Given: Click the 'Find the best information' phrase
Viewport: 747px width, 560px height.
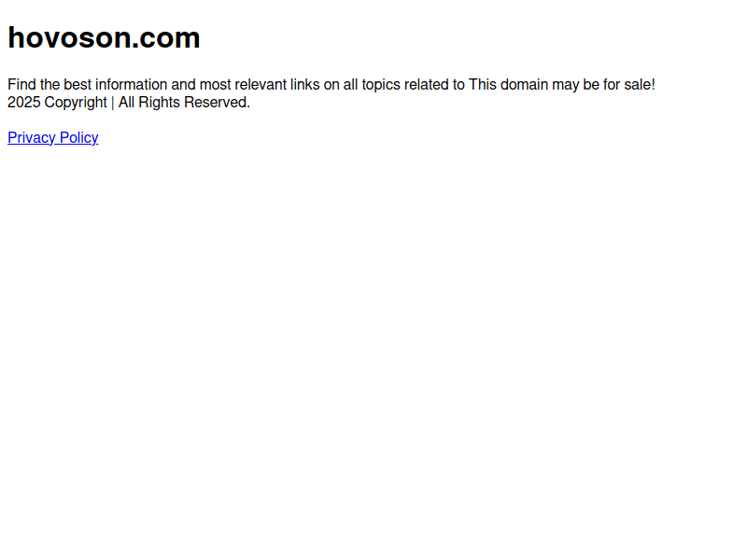Looking at the screenshot, I should (87, 85).
